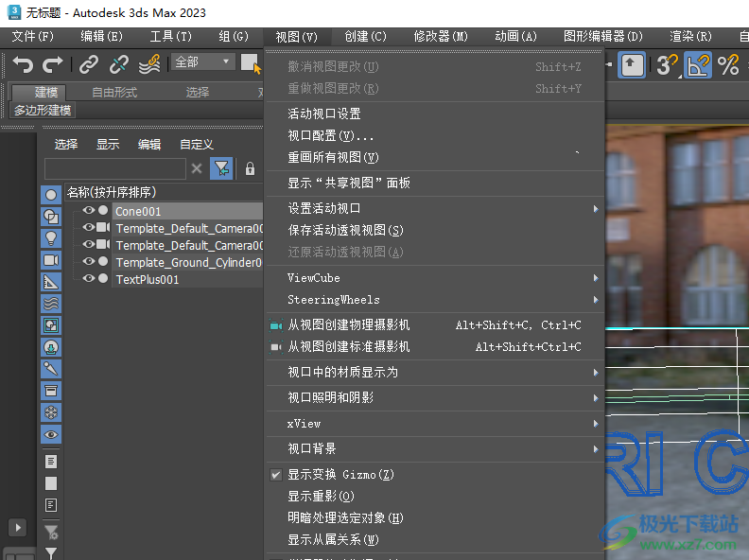Click the selection filter funnel icon
Screen dimensions: 749x560
[x=221, y=168]
